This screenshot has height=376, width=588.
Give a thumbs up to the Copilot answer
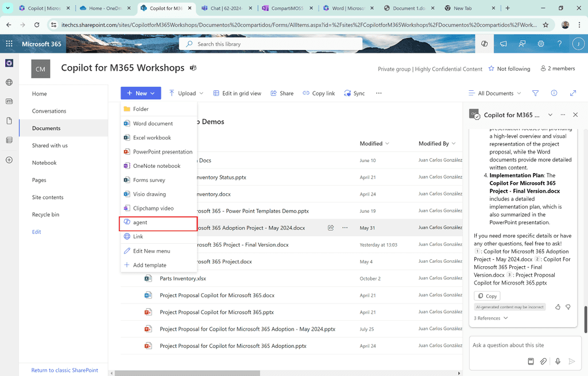pos(558,307)
